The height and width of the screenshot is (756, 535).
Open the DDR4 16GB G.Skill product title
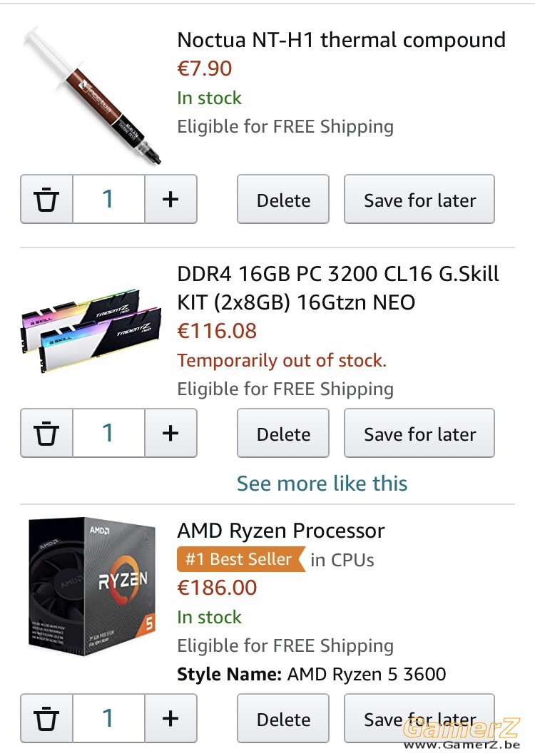pyautogui.click(x=337, y=288)
